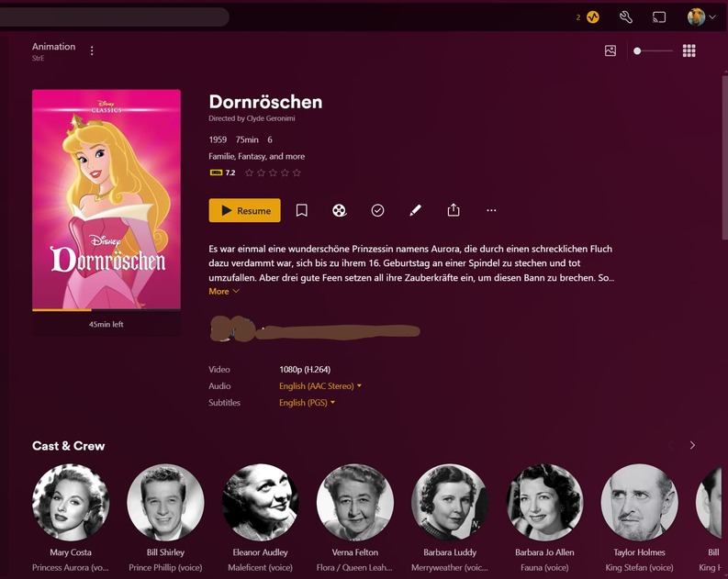Screen dimensions: 728x579
Task: Open Barbara Jo Allen cast photo
Action: point(544,503)
